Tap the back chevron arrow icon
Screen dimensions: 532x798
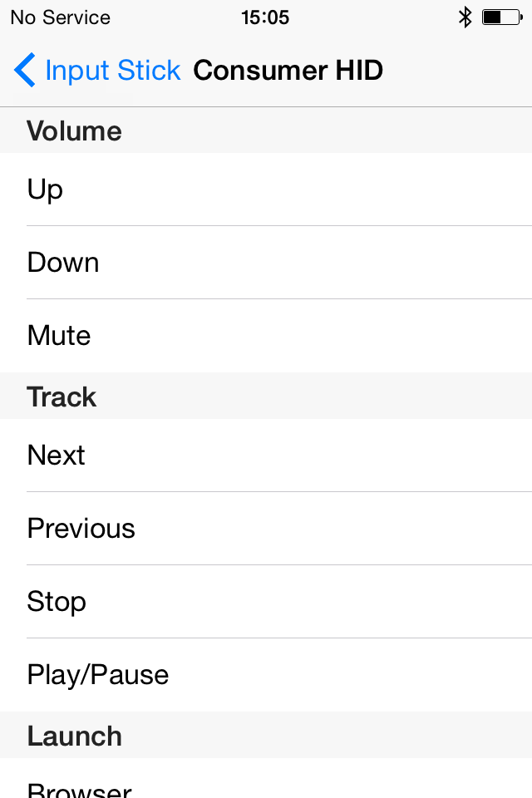[x=24, y=71]
